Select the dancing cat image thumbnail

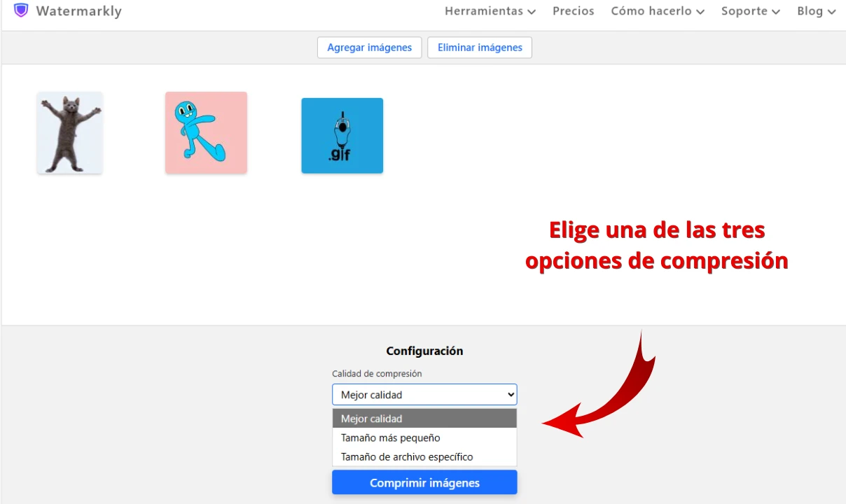click(69, 133)
